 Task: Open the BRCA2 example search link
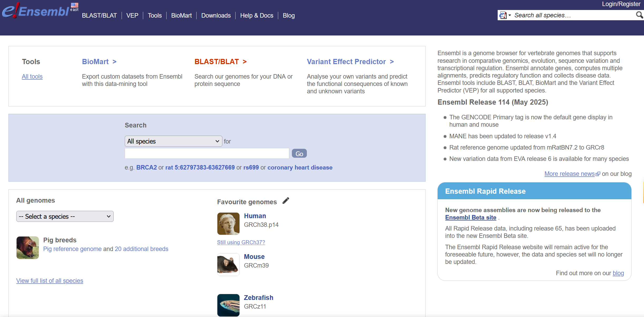click(x=146, y=167)
